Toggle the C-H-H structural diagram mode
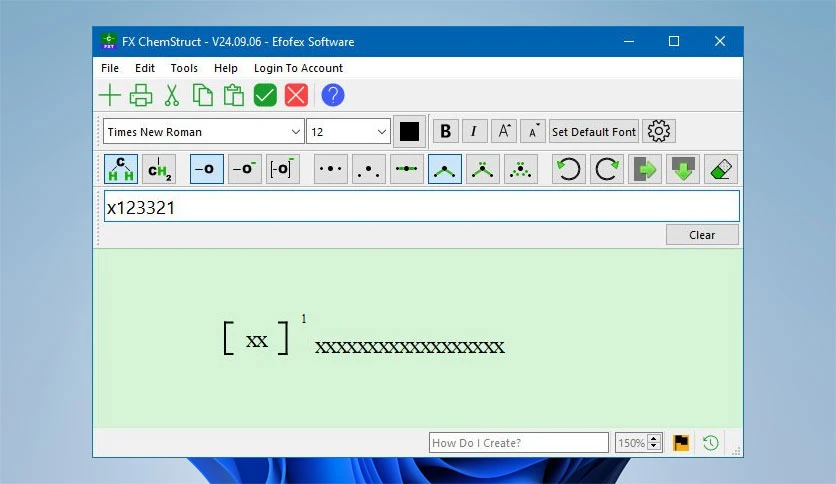This screenshot has width=836, height=484. click(x=121, y=169)
